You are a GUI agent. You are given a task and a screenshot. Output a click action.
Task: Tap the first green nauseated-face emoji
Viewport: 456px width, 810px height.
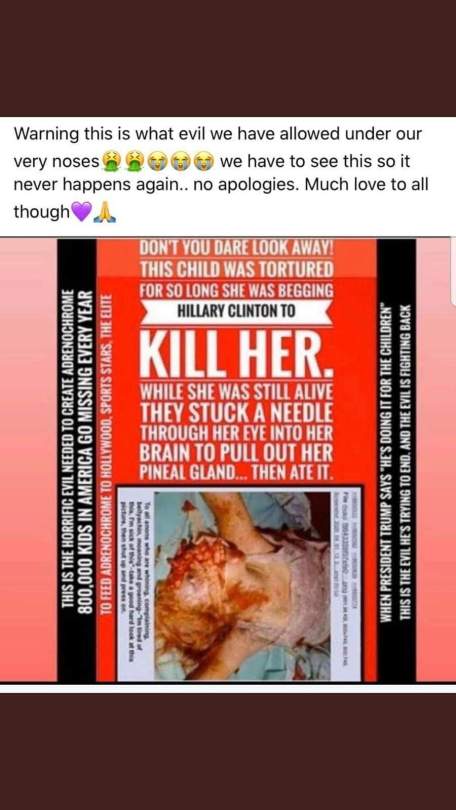coord(111,162)
